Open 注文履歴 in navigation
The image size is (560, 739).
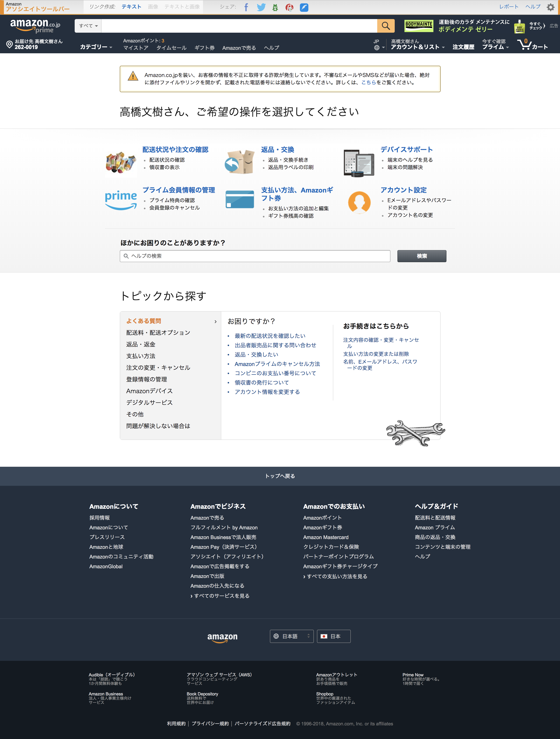point(463,47)
